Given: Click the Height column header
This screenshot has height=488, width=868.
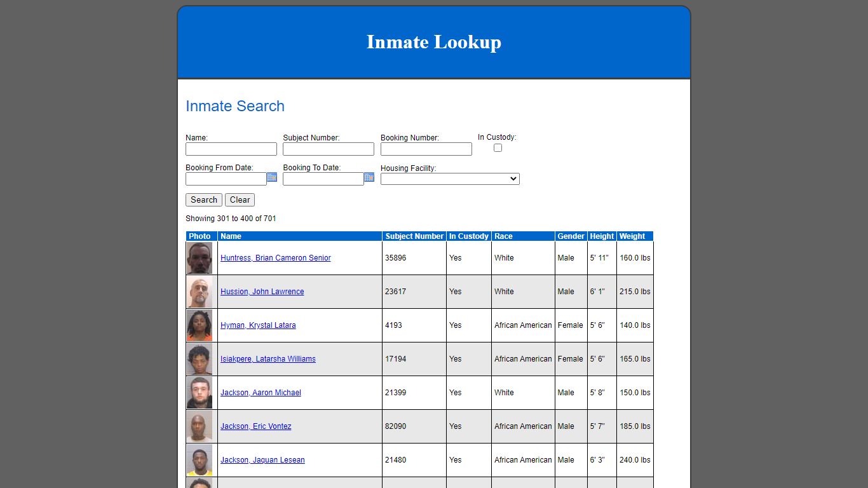Looking at the screenshot, I should pyautogui.click(x=602, y=236).
